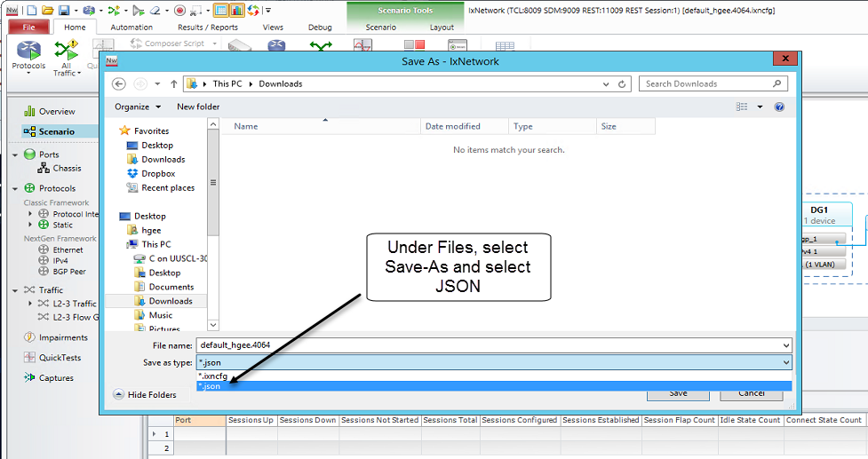Click the Save disk icon in quick access toolbar

(63, 10)
